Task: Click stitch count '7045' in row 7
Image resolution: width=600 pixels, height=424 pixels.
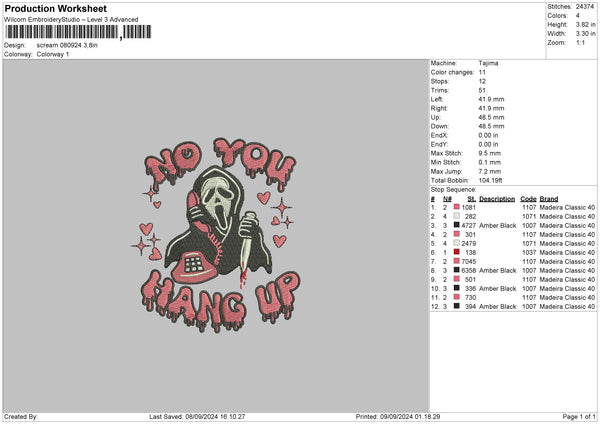Action: coord(469,261)
